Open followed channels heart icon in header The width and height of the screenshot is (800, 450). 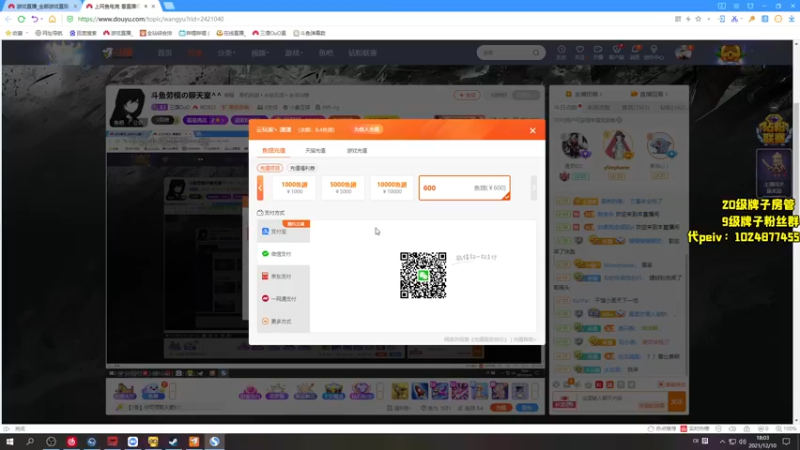pos(580,53)
